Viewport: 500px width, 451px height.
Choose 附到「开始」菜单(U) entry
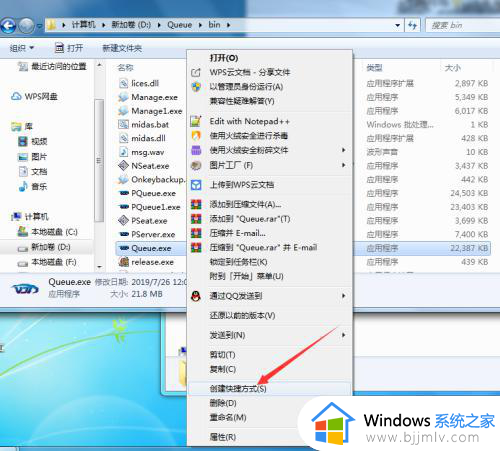(269, 276)
